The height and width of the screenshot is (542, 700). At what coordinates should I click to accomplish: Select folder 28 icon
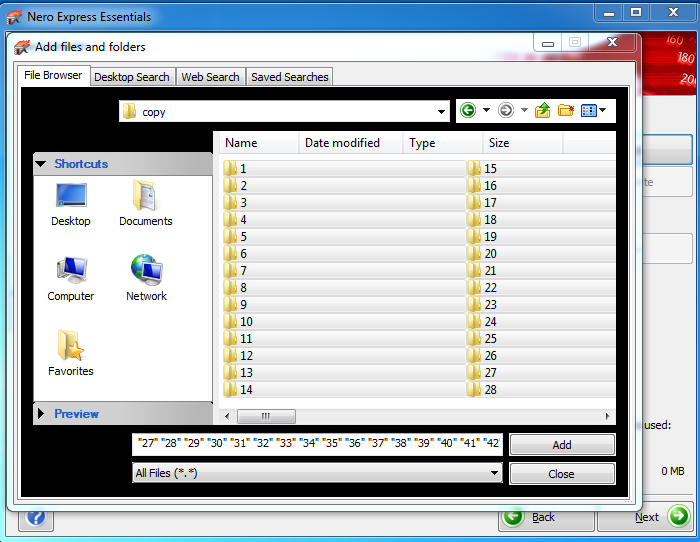point(474,389)
